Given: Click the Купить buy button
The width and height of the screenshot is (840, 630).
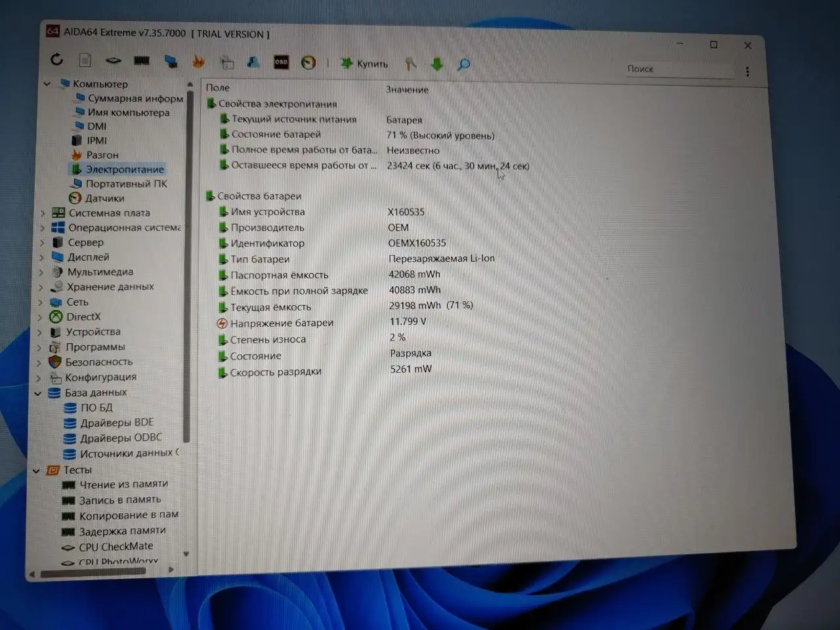Looking at the screenshot, I should point(365,64).
